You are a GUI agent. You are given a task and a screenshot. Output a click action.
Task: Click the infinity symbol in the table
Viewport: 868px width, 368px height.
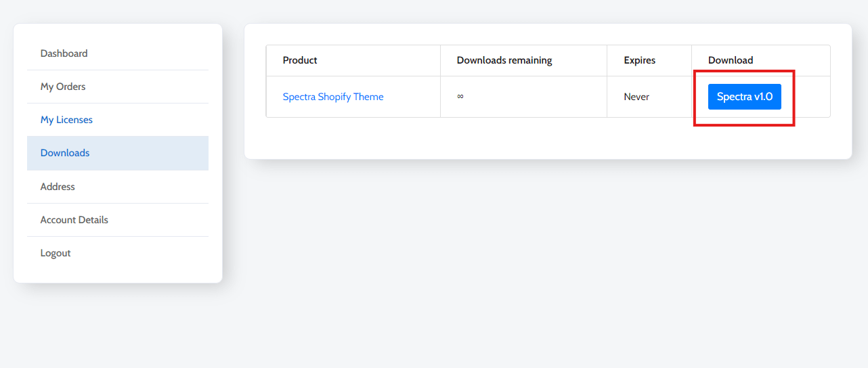[x=460, y=97]
